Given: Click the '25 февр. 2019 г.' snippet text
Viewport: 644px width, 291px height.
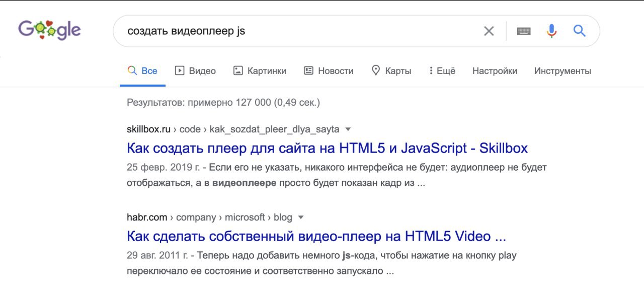Looking at the screenshot, I should click(164, 167).
